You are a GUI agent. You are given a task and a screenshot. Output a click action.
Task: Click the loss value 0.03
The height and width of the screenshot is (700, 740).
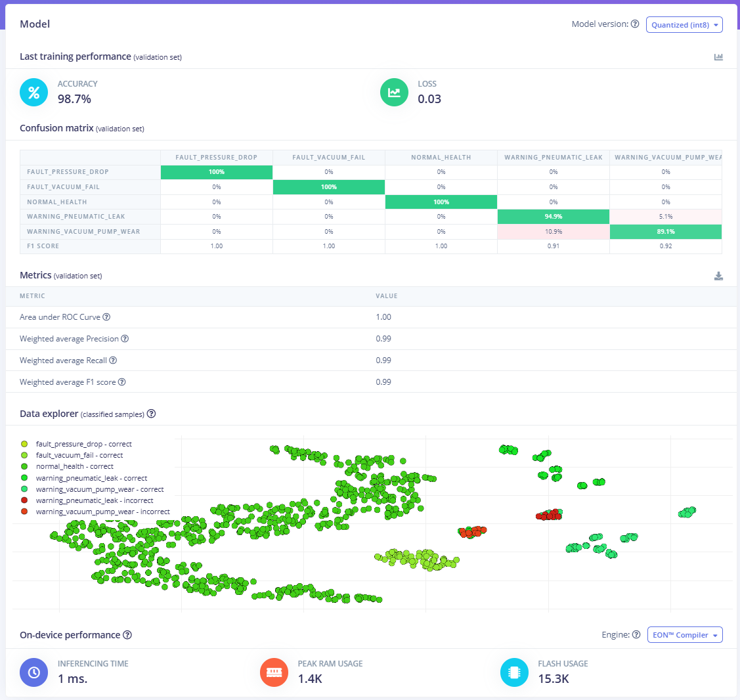pyautogui.click(x=429, y=99)
